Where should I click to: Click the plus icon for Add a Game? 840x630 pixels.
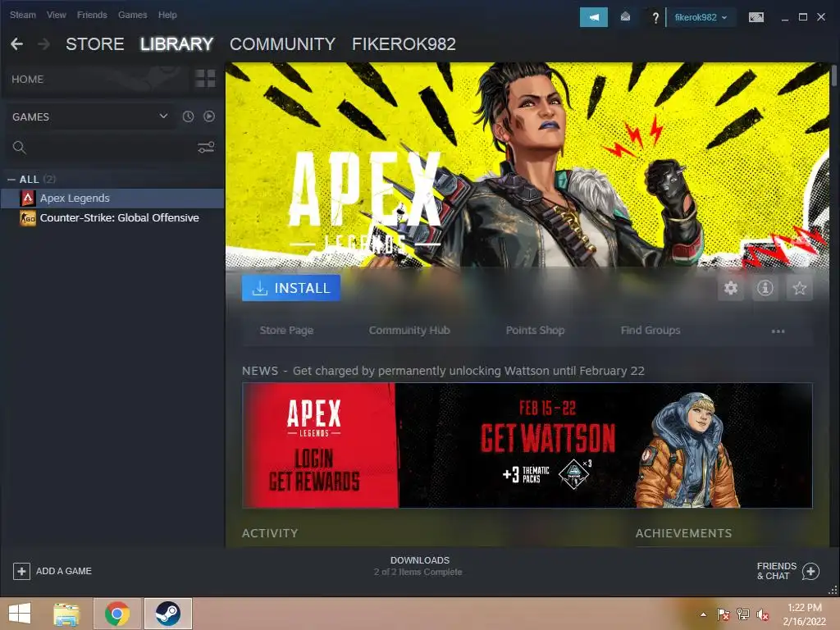tap(21, 571)
